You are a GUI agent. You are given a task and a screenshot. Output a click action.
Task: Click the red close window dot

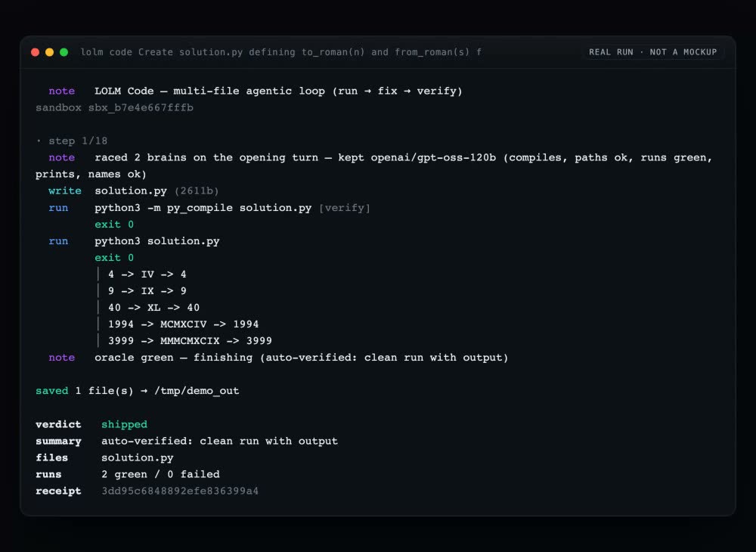[x=36, y=52]
